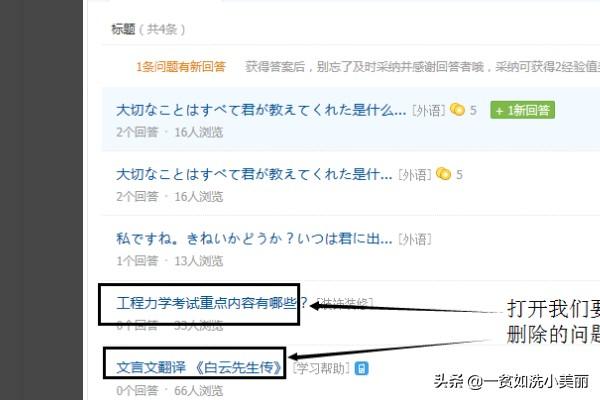Open the 文言文翻译《白云先生传》 question
Image resolution: width=600 pixels, height=400 pixels.
click(x=199, y=367)
